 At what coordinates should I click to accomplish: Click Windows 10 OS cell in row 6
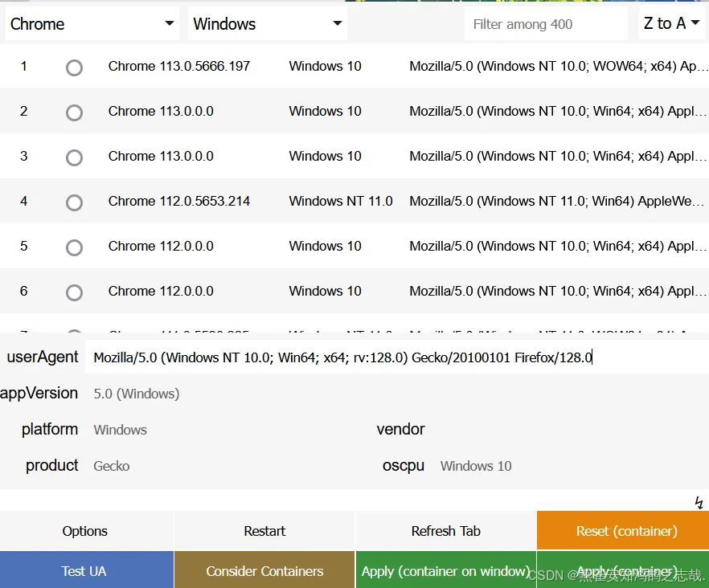coord(325,291)
